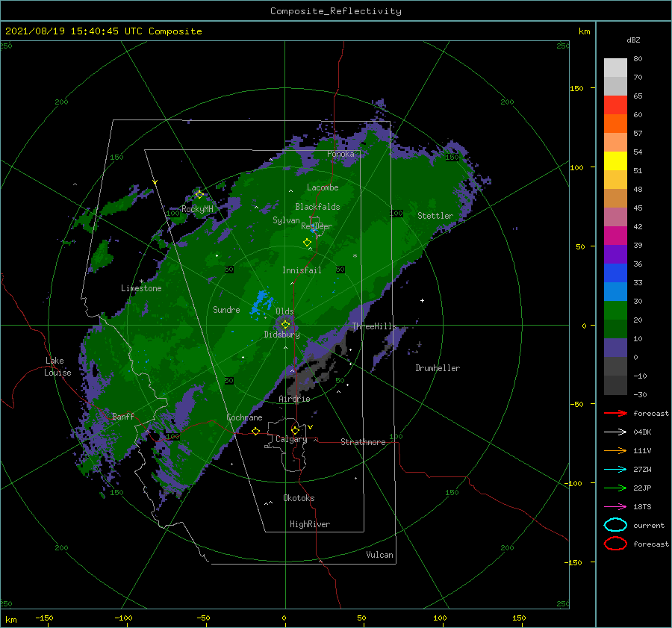Click the yellow diamond marker at Calgary
This screenshot has height=628, width=672.
(295, 430)
